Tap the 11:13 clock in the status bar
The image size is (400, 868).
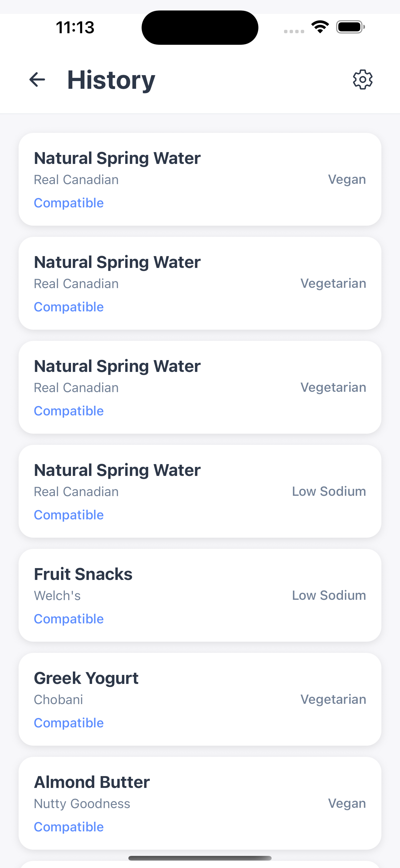pyautogui.click(x=75, y=27)
